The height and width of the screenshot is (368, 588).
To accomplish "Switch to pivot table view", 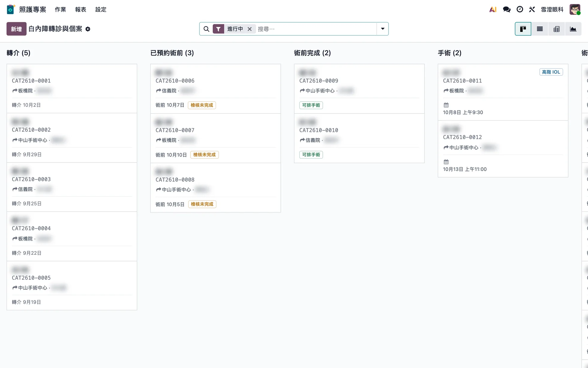I will [x=556, y=29].
